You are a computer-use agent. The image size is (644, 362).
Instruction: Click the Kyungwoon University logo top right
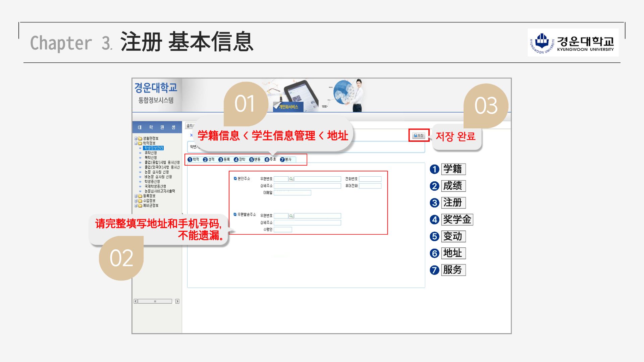pyautogui.click(x=573, y=43)
